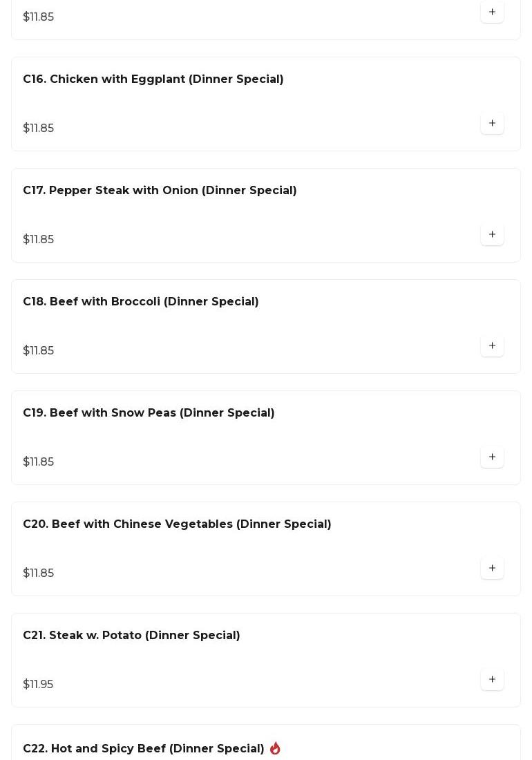Viewport: 532px width, 760px height.
Task: Open the C18. Beef with Broccoli title
Action: point(140,302)
